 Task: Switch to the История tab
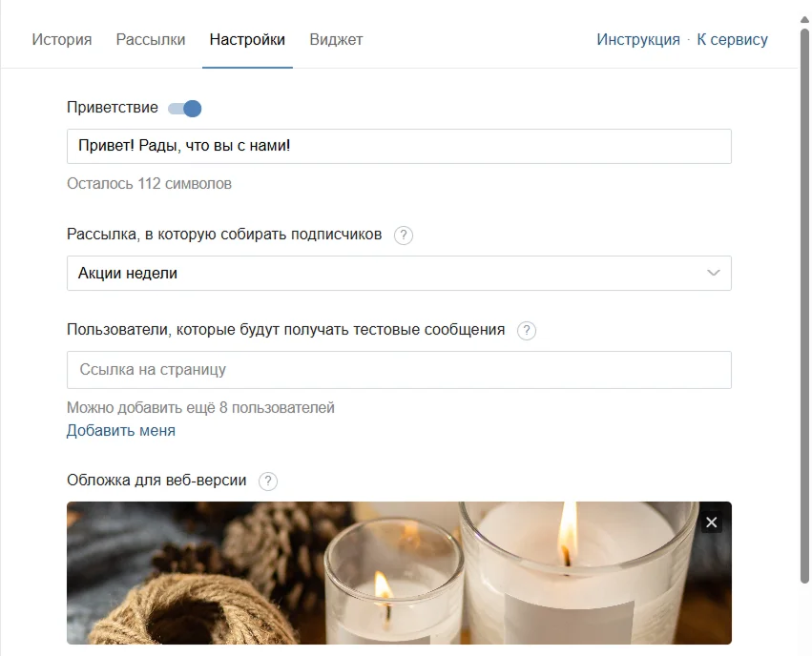[x=62, y=39]
